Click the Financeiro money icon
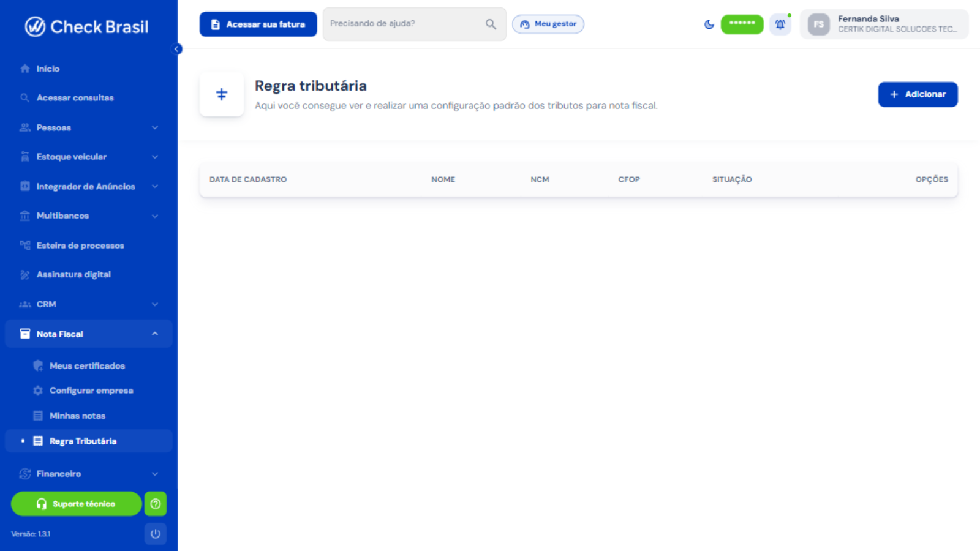The height and width of the screenshot is (551, 980). tap(25, 474)
